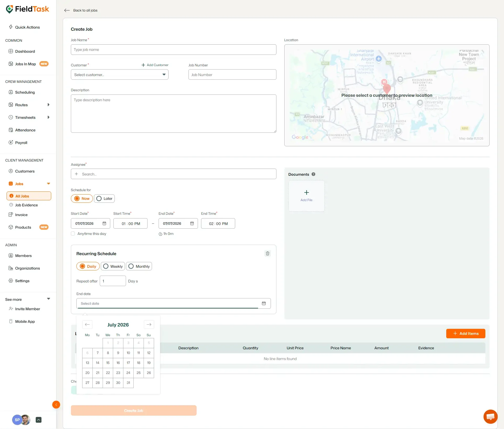Select Daily recurring schedule
504x429 pixels.
tap(88, 266)
